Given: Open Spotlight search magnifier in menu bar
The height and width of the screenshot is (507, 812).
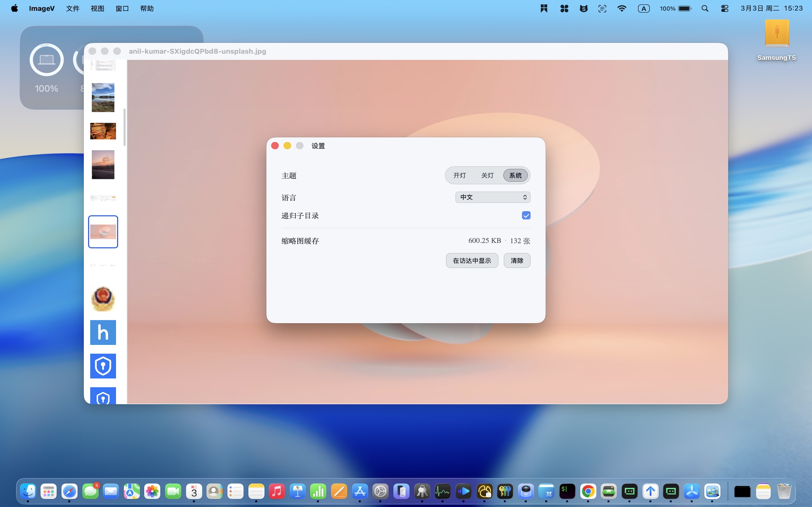Looking at the screenshot, I should (704, 8).
